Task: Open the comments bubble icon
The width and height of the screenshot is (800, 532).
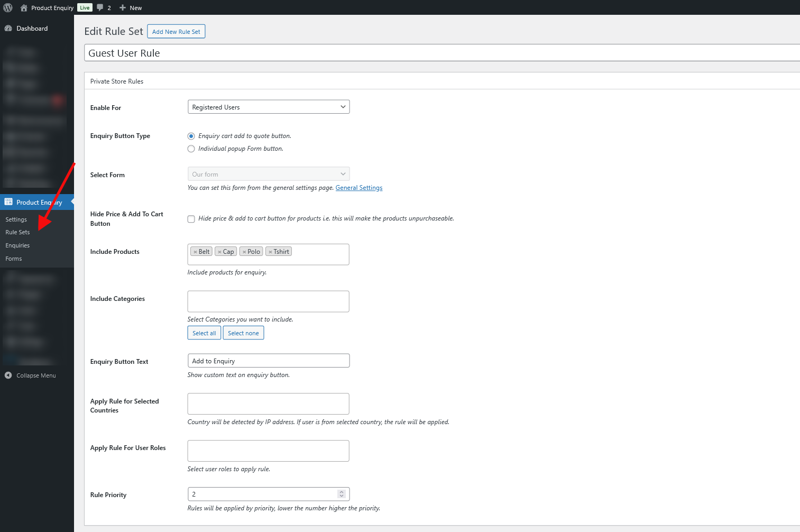Action: pos(100,8)
